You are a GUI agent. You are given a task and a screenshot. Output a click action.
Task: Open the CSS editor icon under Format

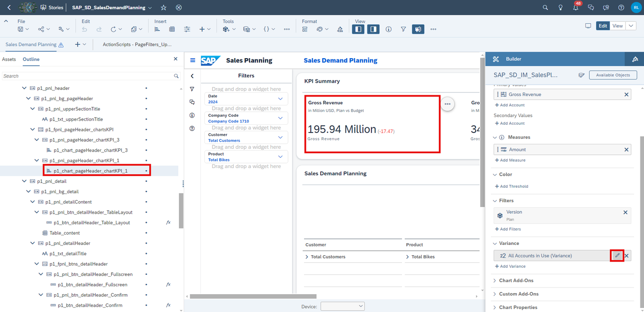(x=340, y=29)
